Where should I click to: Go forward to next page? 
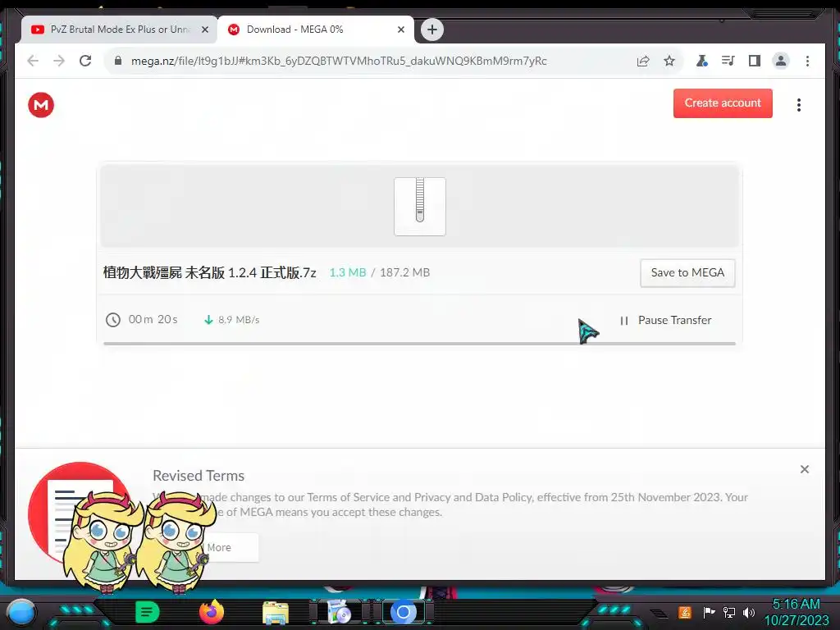click(x=59, y=61)
